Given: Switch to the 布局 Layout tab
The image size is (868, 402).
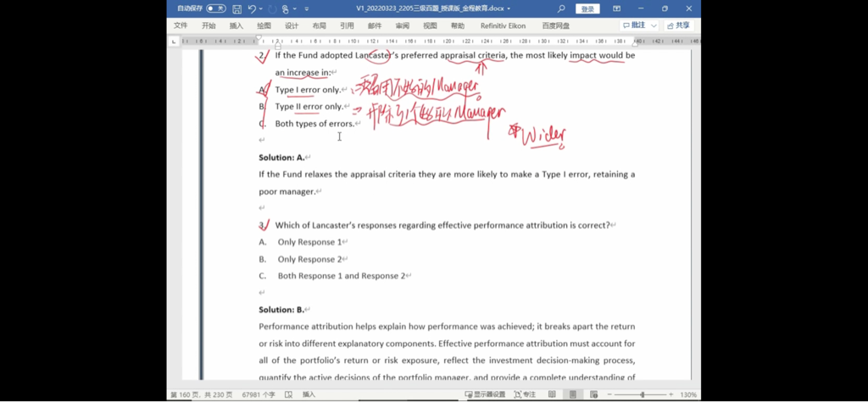Looking at the screenshot, I should coord(320,25).
